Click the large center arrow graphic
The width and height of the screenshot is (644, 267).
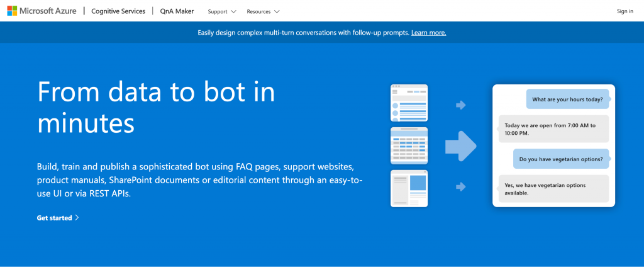(461, 145)
